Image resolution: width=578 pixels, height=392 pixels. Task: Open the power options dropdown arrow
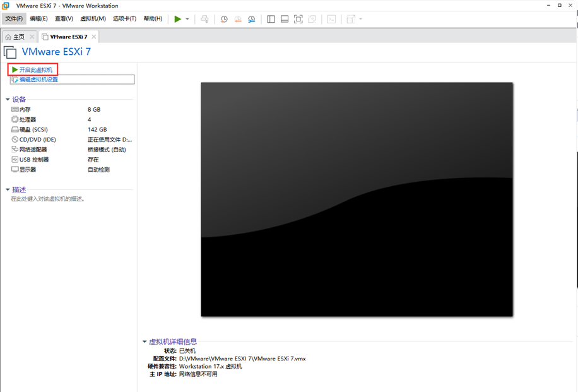tap(187, 19)
